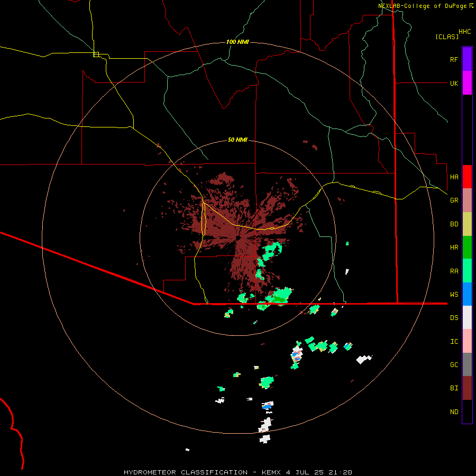This screenshot has height=476, width=476.
Task: Click the BI brown legend swatch
Action: (x=467, y=388)
